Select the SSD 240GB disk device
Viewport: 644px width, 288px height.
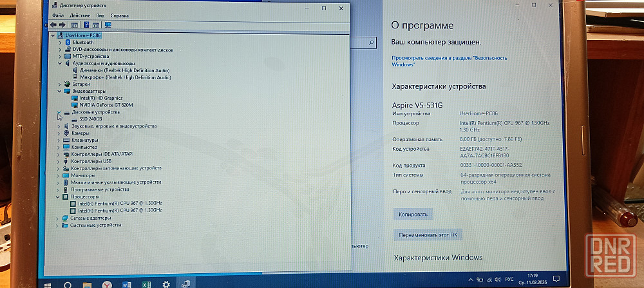coord(90,119)
